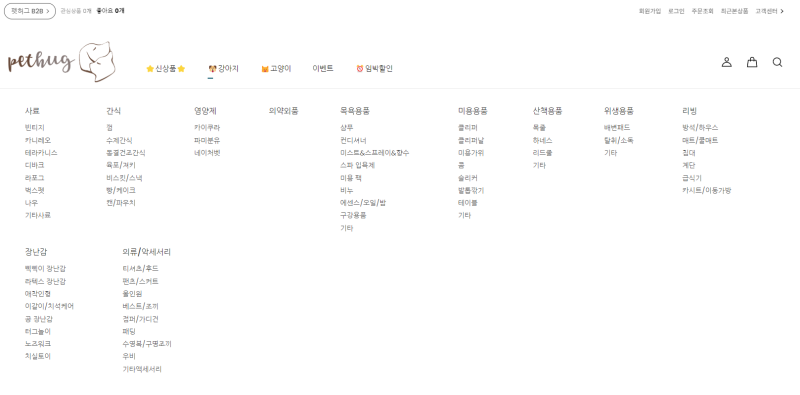Screen dimensions: 800x395
Task: Click the pethug logo
Action: [x=62, y=62]
